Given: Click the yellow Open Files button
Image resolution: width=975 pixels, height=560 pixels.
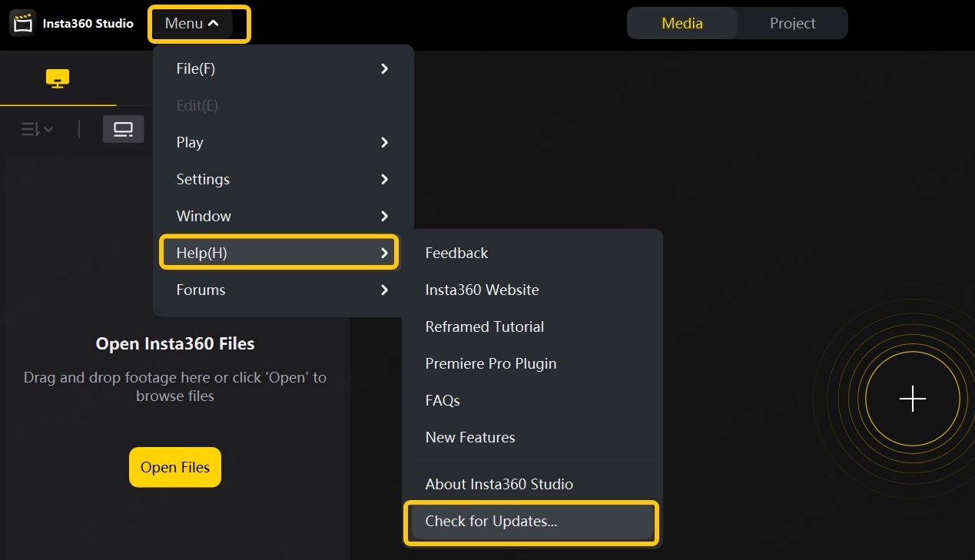Looking at the screenshot, I should pyautogui.click(x=175, y=467).
